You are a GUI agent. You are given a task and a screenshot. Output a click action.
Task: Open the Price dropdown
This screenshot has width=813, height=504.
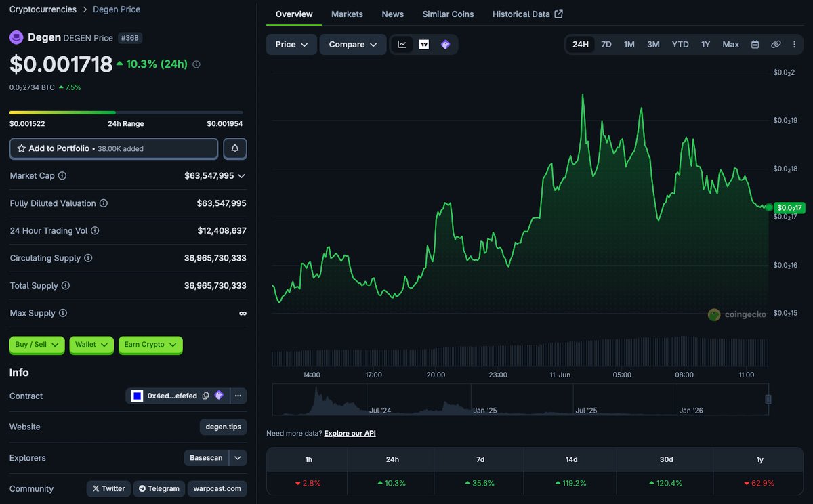[x=291, y=45]
